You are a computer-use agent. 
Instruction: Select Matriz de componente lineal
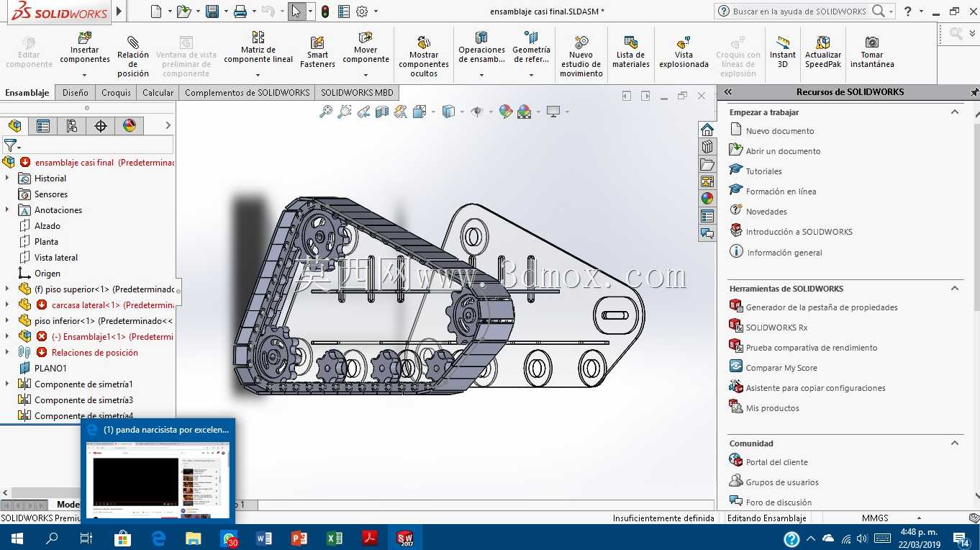[x=258, y=48]
